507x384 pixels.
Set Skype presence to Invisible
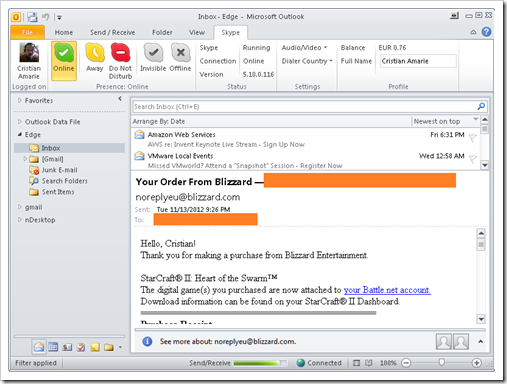point(153,57)
